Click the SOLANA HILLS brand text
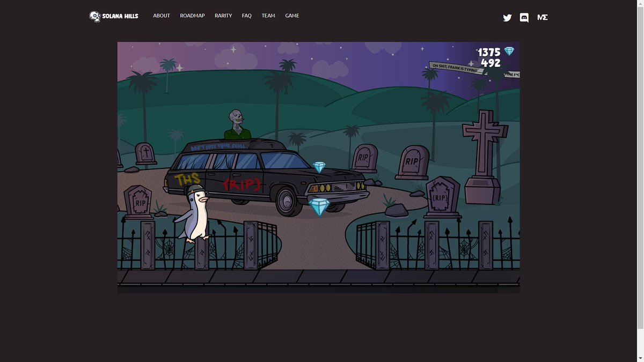The image size is (644, 362). (x=120, y=16)
